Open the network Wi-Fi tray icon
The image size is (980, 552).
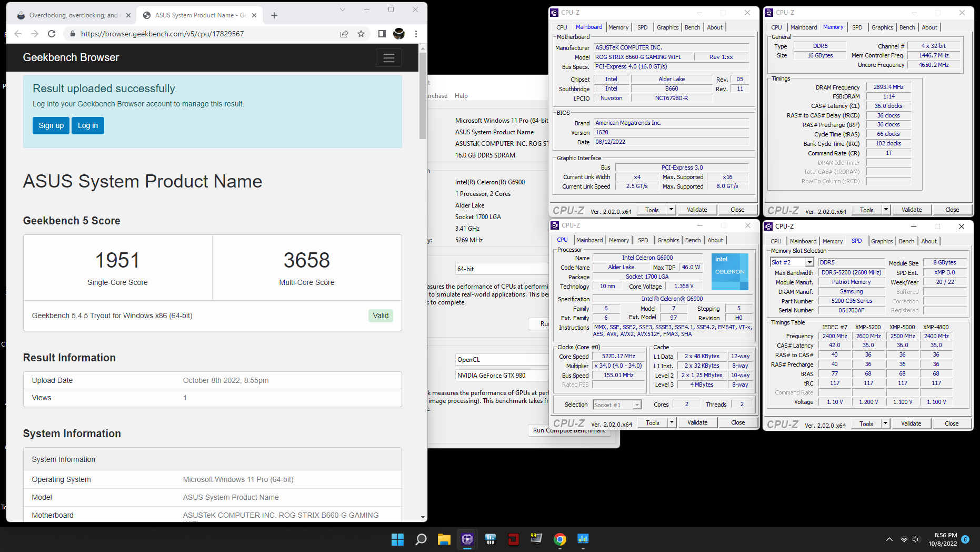pyautogui.click(x=904, y=539)
